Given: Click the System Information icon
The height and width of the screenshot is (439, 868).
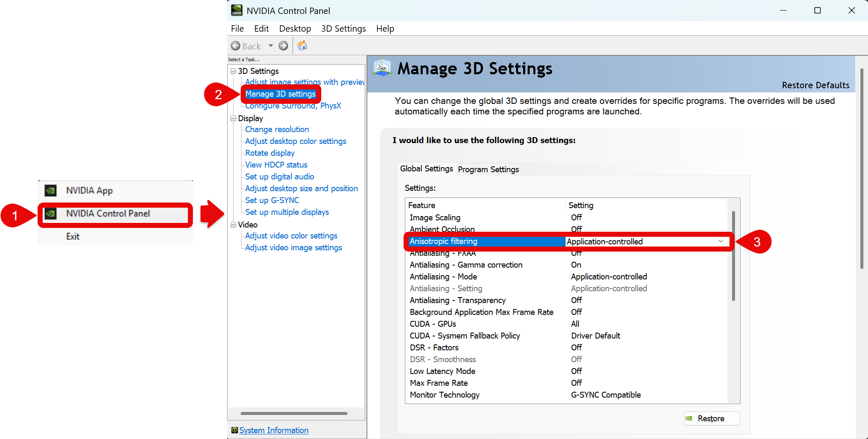Looking at the screenshot, I should [234, 430].
